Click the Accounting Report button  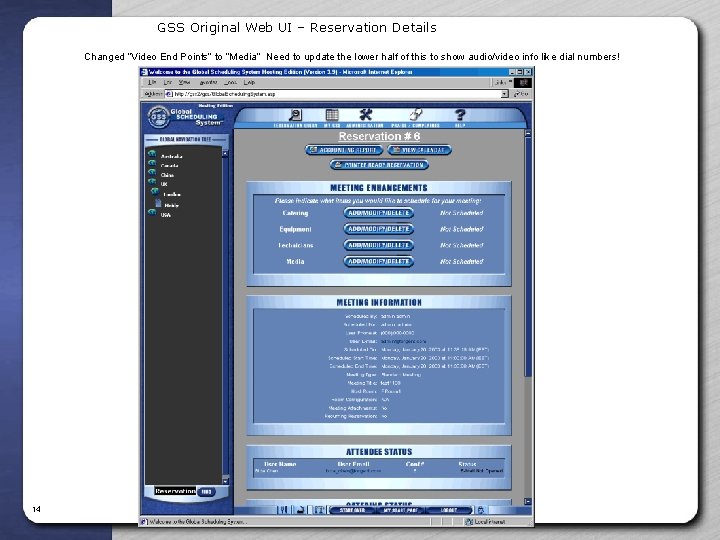pos(343,150)
